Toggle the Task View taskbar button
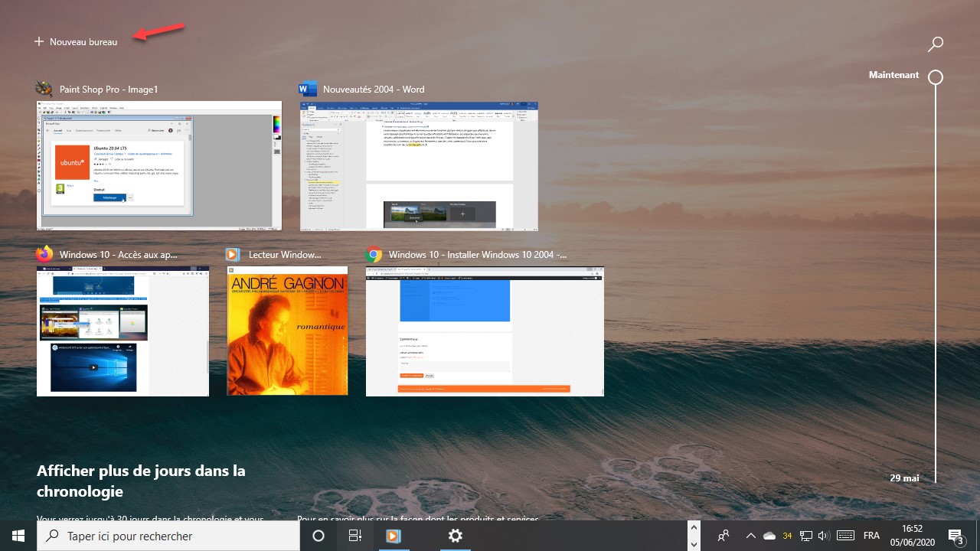The image size is (980, 551). click(x=355, y=536)
